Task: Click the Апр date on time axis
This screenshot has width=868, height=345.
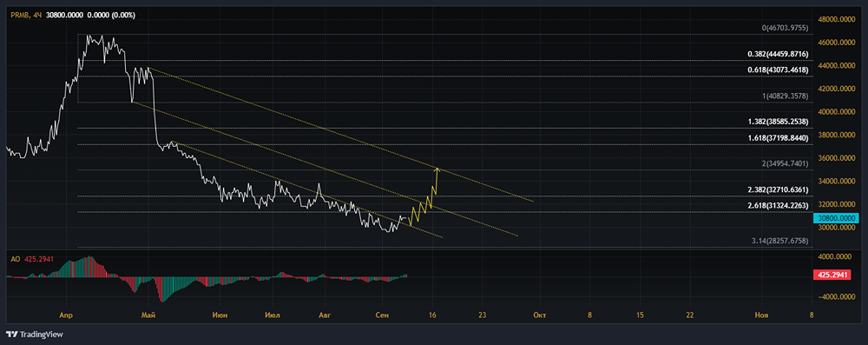Action: [66, 315]
